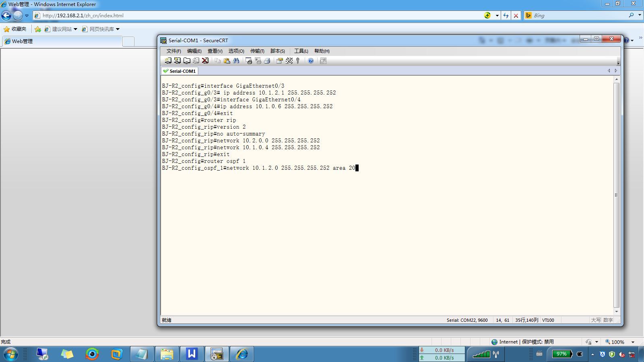Click the IE stop button red X
Image resolution: width=644 pixels, height=362 pixels.
pos(516,16)
